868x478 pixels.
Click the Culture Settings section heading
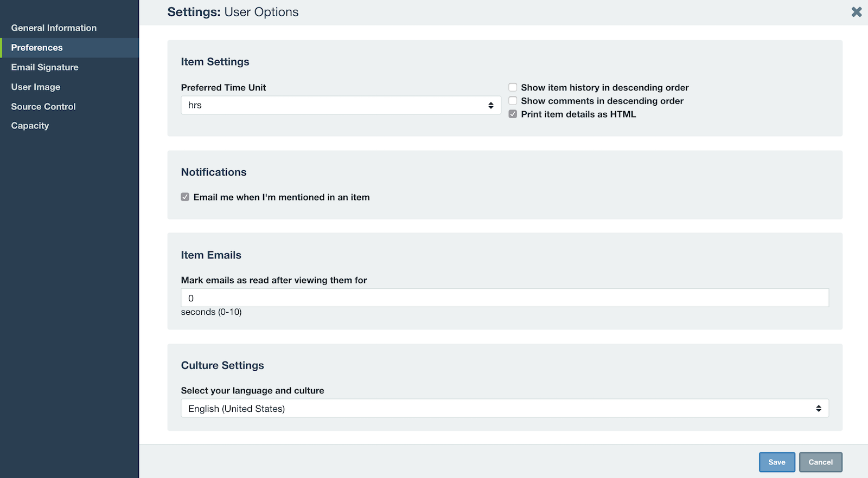(x=222, y=365)
